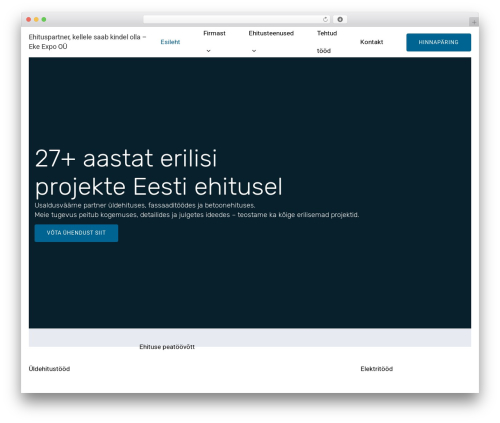The width and height of the screenshot is (500, 423).
Task: Focus the browser address bar
Action: tap(237, 19)
